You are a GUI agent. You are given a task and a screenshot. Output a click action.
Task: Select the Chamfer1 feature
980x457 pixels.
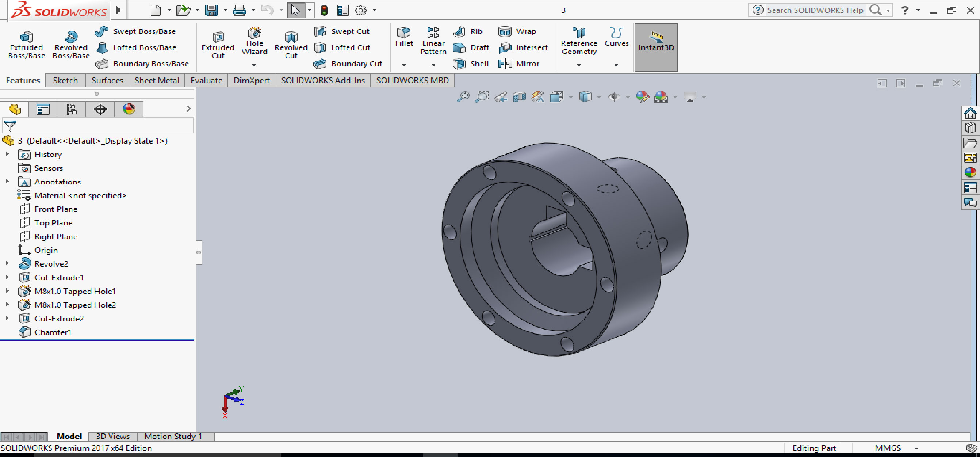pos(45,332)
